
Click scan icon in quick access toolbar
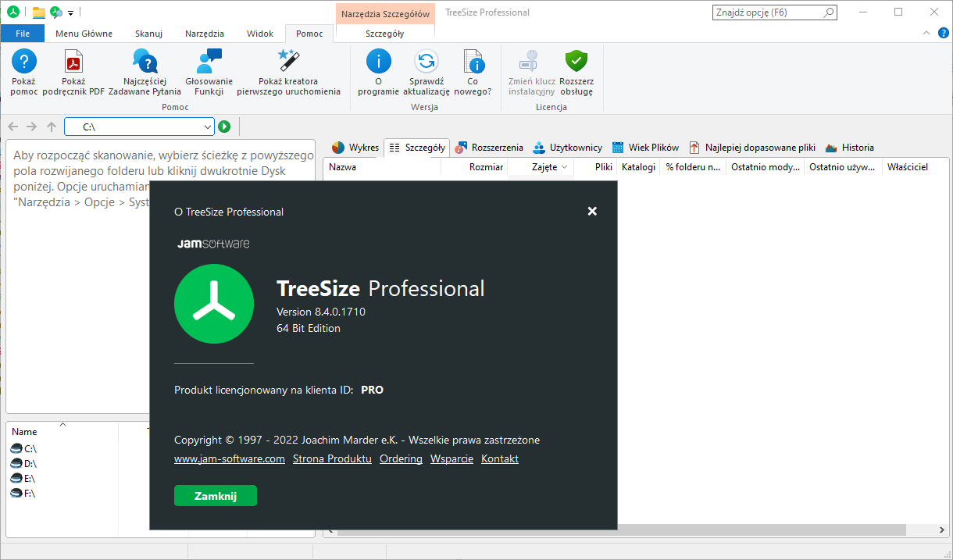coord(56,12)
